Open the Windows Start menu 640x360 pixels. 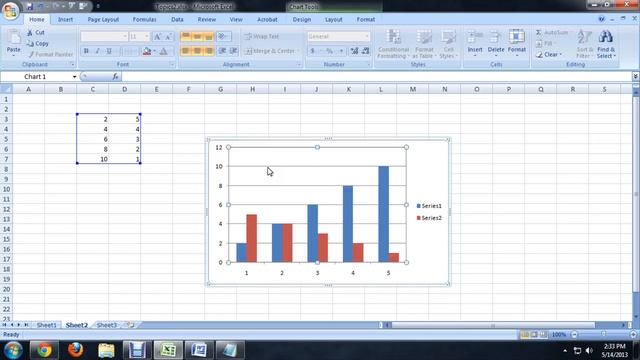pyautogui.click(x=13, y=350)
